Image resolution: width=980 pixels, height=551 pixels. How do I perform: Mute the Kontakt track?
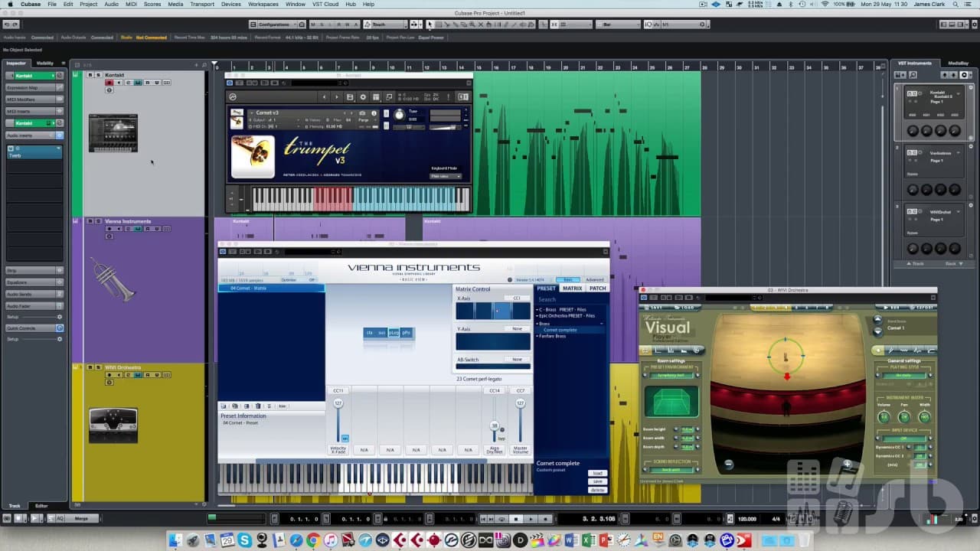(90, 75)
